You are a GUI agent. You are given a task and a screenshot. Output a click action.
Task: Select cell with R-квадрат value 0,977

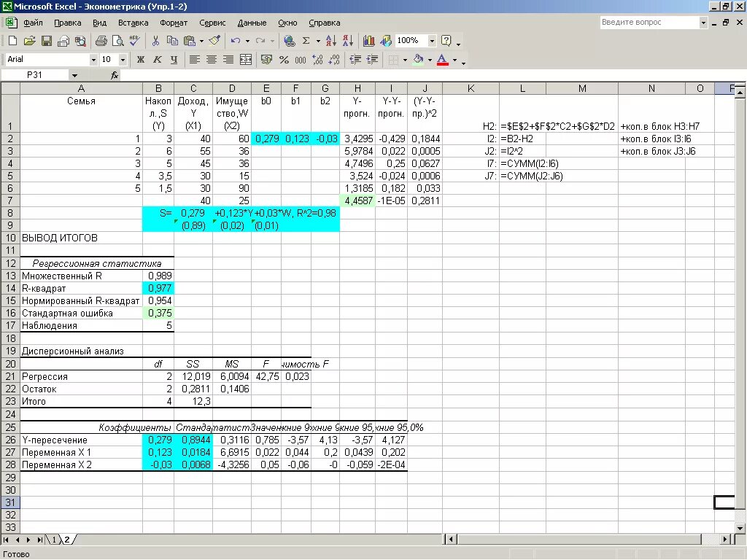(x=158, y=288)
